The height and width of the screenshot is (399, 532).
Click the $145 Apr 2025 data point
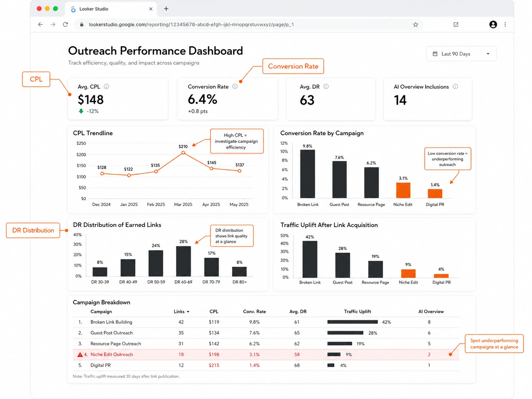coord(211,169)
